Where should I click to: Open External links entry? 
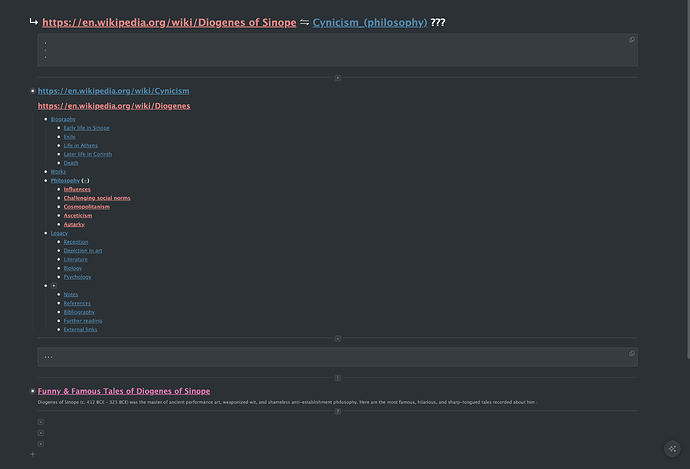tap(80, 330)
